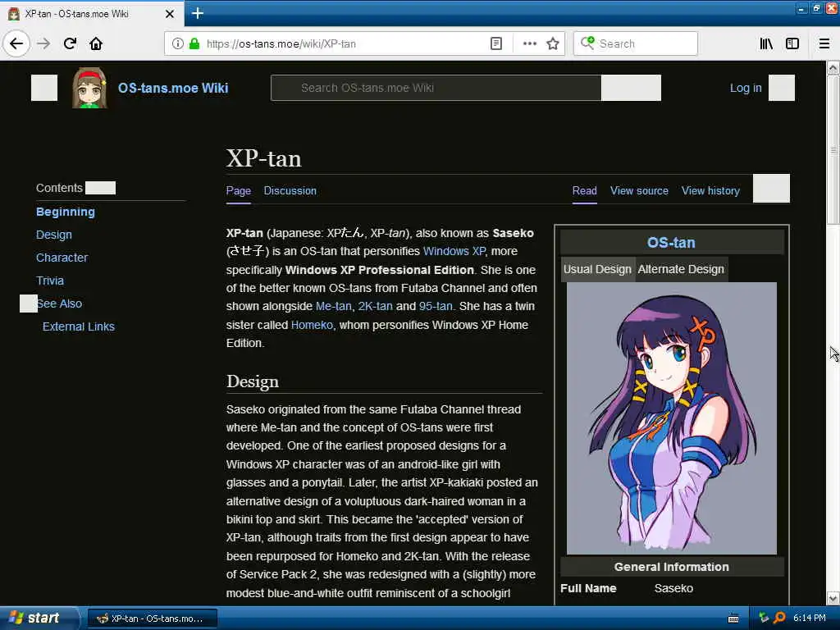Follow the Me-tan article link
The image size is (840, 630).
tap(333, 307)
